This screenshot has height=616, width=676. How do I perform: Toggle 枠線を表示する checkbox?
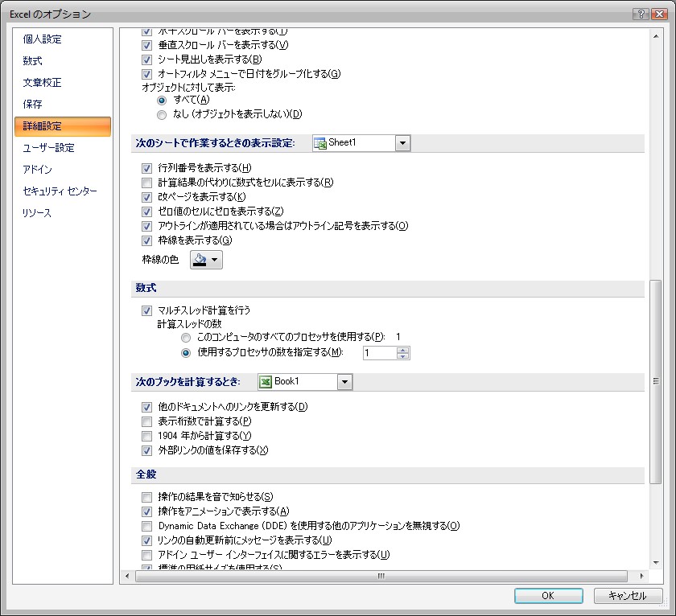[146, 240]
